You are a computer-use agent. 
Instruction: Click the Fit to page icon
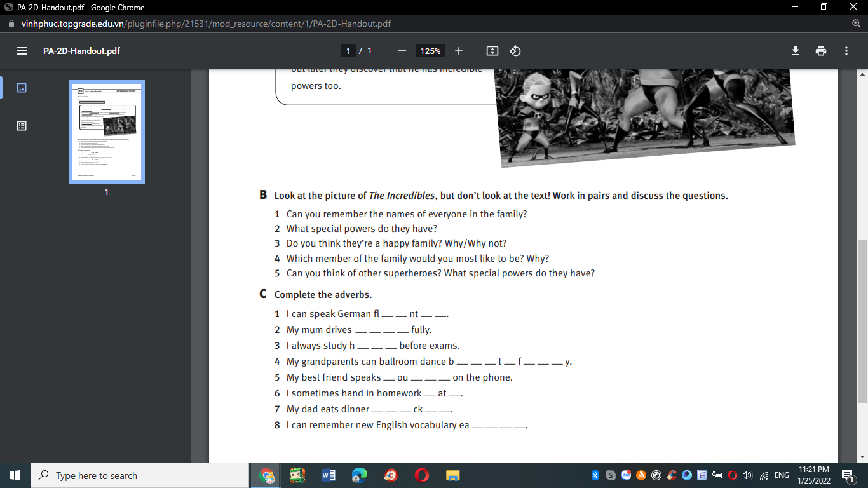click(x=492, y=51)
